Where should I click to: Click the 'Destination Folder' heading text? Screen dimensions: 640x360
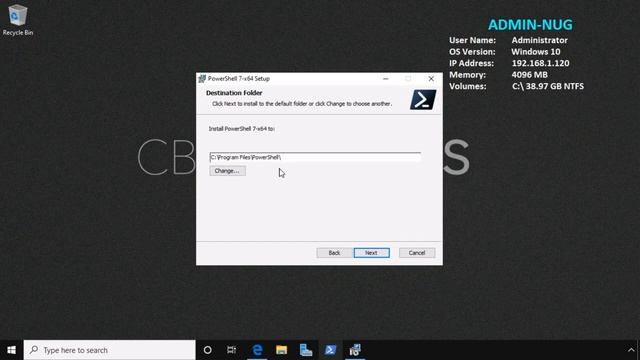234,93
